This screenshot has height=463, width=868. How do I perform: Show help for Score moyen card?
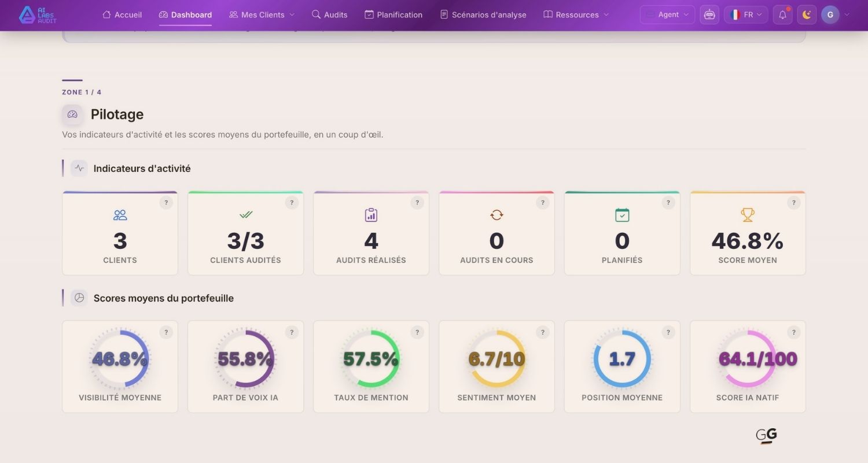click(x=794, y=203)
